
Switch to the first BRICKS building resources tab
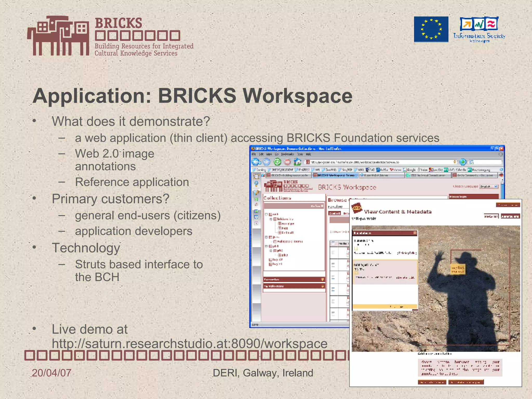pos(288,175)
